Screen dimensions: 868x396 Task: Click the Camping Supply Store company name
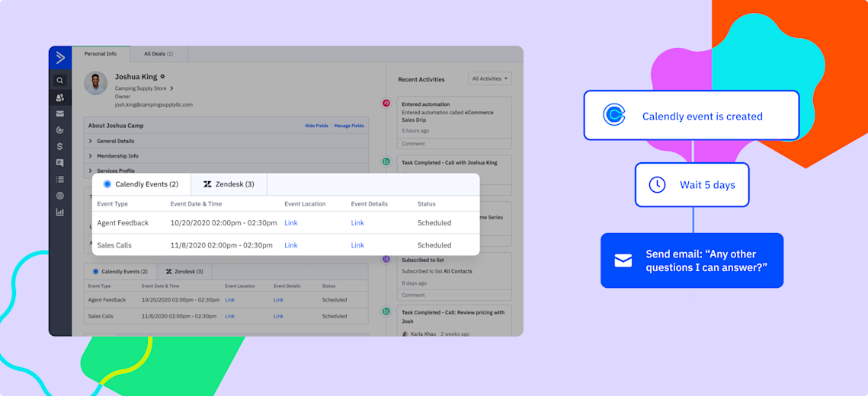coord(141,88)
